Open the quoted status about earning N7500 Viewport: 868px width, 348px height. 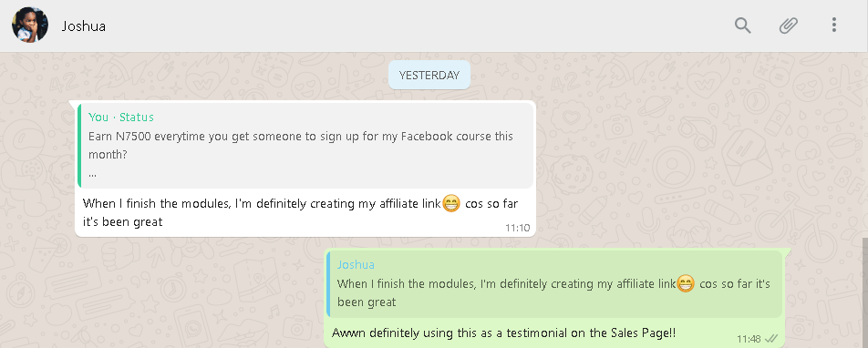[305, 146]
